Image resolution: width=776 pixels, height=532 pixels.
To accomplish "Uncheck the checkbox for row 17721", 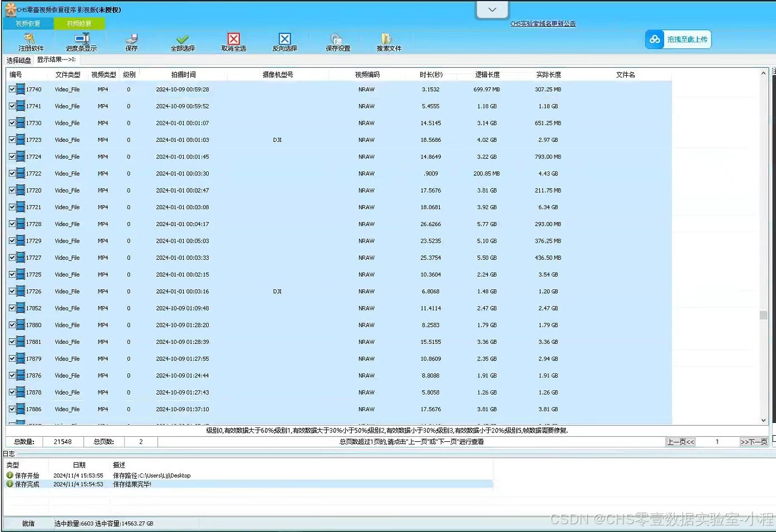I will (12, 207).
